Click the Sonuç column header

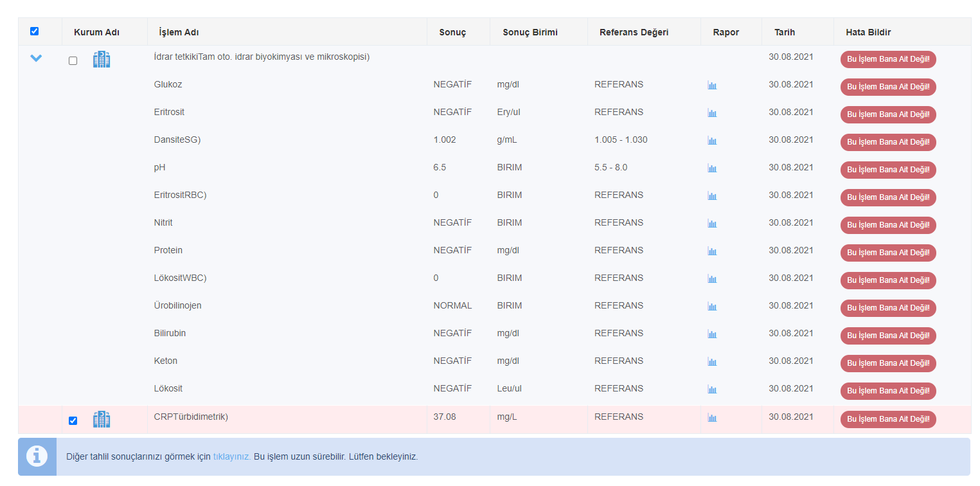(x=452, y=32)
